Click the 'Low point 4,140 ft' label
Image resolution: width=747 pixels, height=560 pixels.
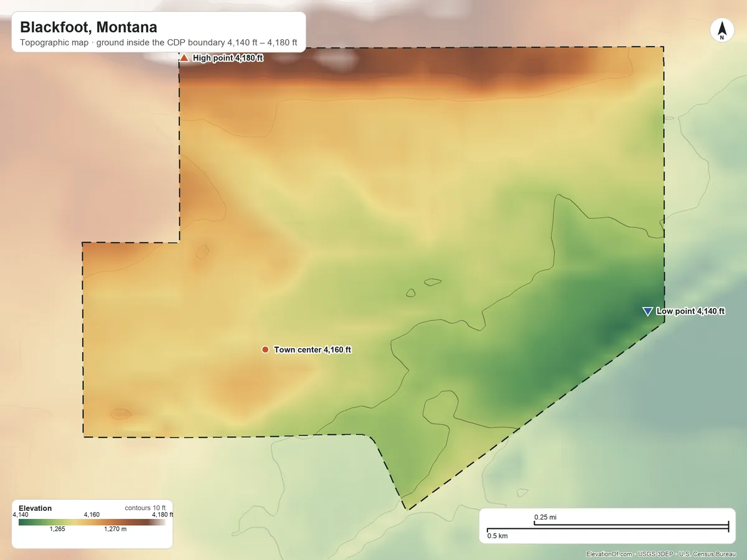click(690, 311)
